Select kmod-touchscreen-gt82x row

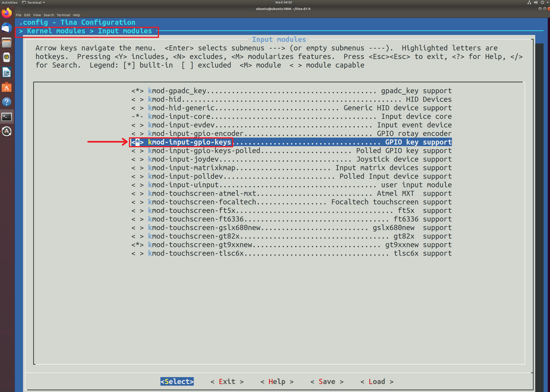point(291,236)
